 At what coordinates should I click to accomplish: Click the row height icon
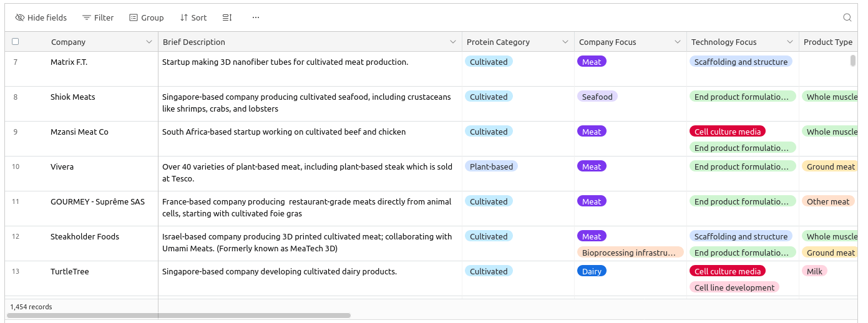[x=227, y=17]
